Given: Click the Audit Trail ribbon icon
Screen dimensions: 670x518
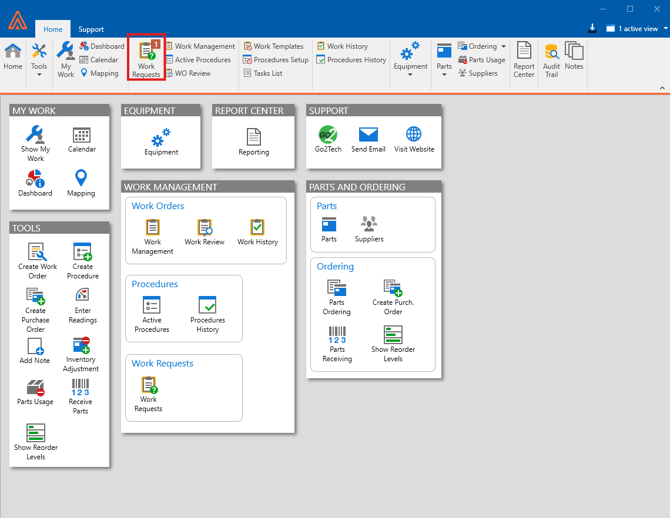Looking at the screenshot, I should coord(551,59).
